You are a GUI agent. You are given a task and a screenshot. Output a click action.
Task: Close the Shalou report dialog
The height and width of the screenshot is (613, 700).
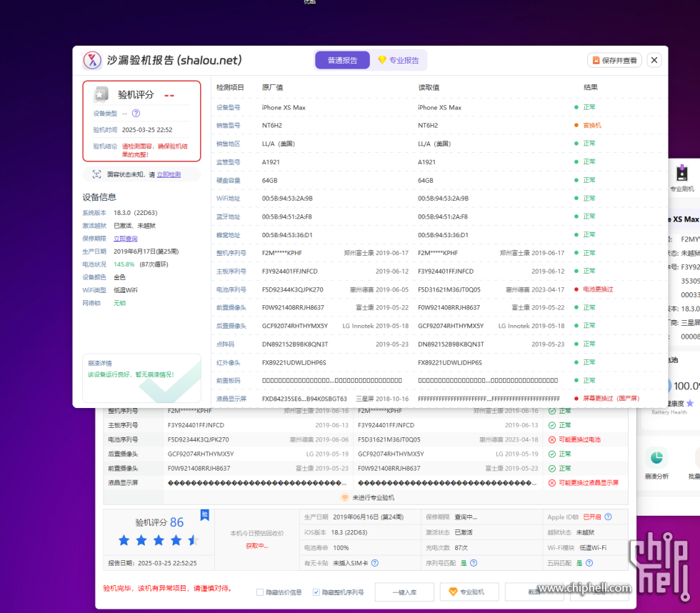pos(654,60)
